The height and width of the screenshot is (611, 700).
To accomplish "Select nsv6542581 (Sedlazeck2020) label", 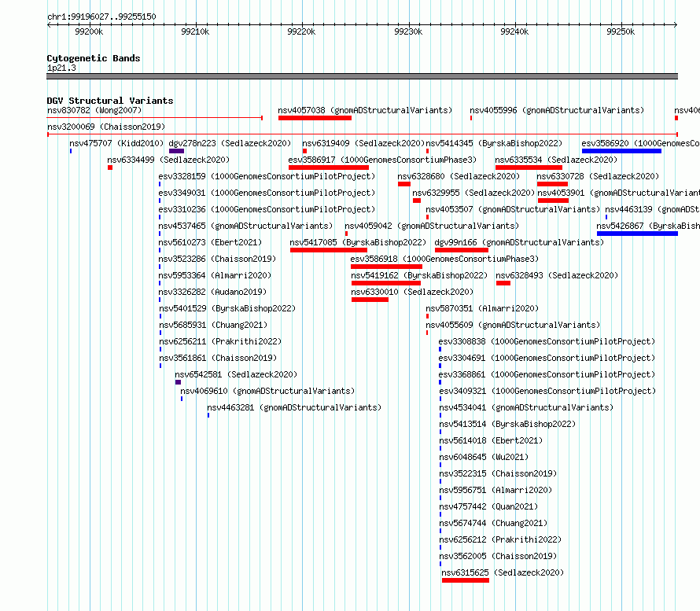I will tap(236, 374).
